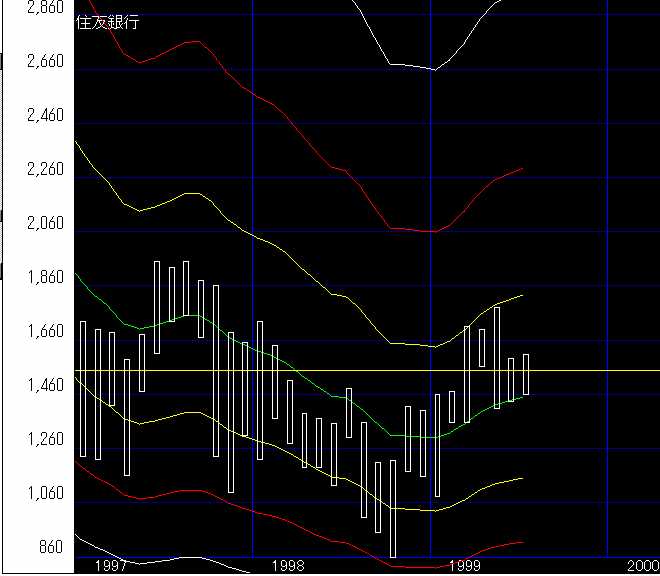
Task: Click the 2,460 price axis label
Action: [44, 115]
